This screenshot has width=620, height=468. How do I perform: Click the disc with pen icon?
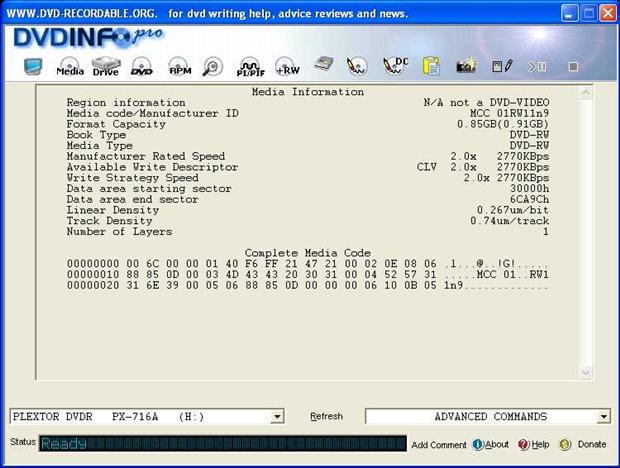click(x=356, y=66)
